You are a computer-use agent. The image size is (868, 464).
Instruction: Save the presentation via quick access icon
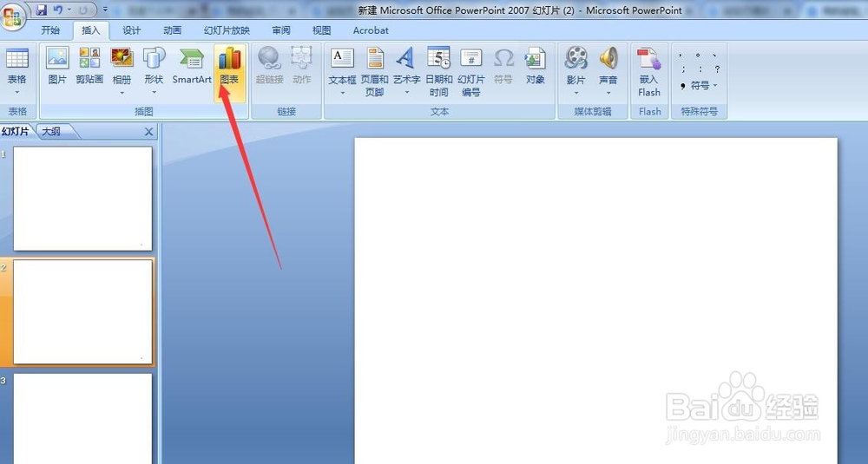[x=42, y=10]
